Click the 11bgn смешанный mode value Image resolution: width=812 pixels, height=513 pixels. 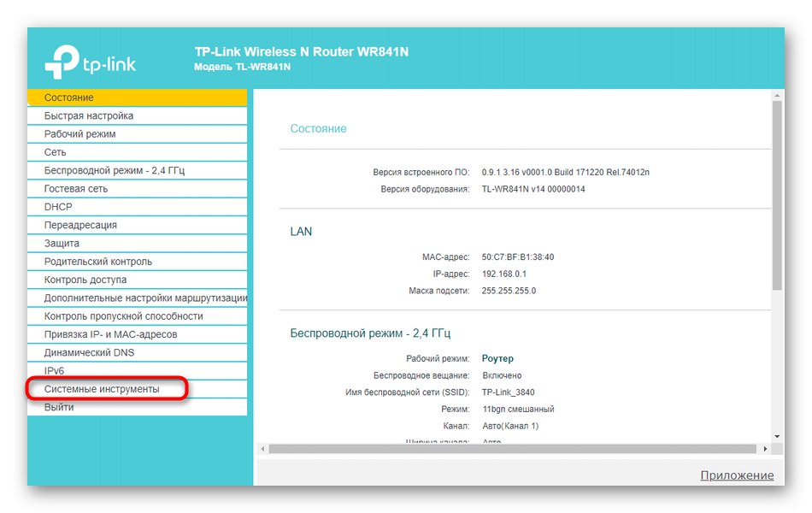[x=518, y=410]
